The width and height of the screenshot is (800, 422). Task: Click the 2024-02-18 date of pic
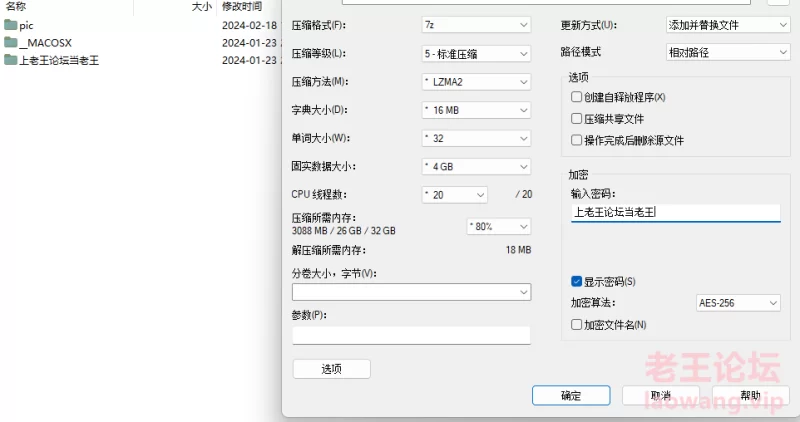pos(249,25)
